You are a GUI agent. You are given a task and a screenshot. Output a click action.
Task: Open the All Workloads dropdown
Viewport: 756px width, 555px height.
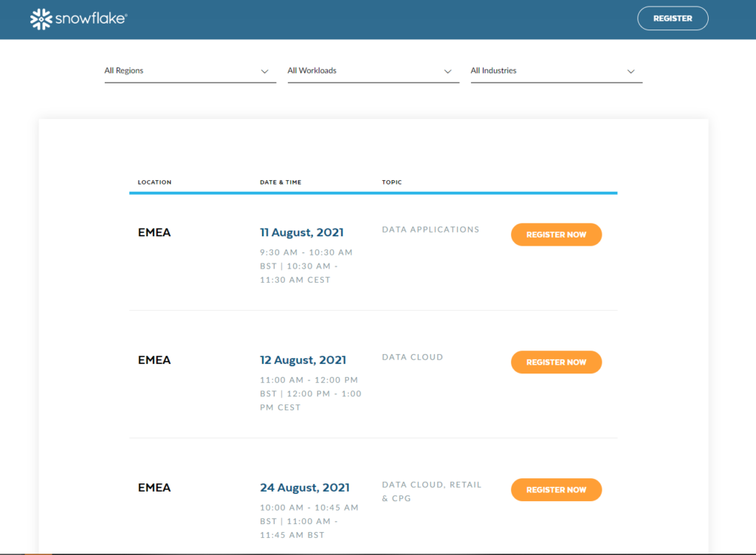(364, 71)
